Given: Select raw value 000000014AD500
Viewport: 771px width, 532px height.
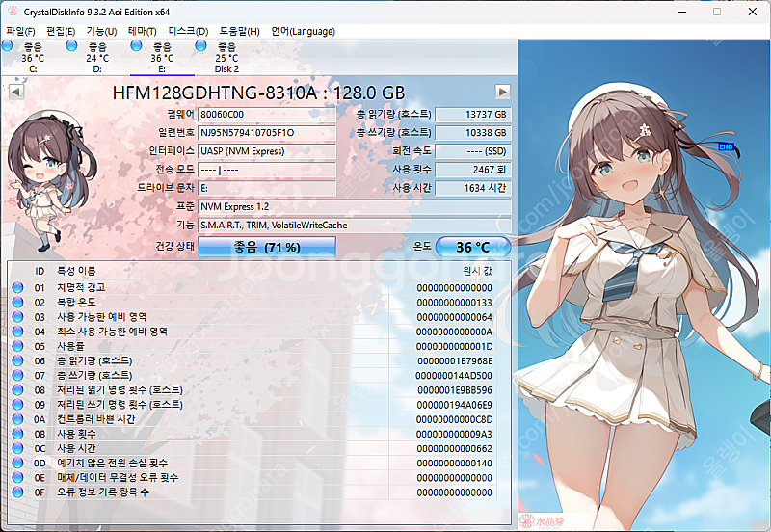Looking at the screenshot, I should click(454, 376).
